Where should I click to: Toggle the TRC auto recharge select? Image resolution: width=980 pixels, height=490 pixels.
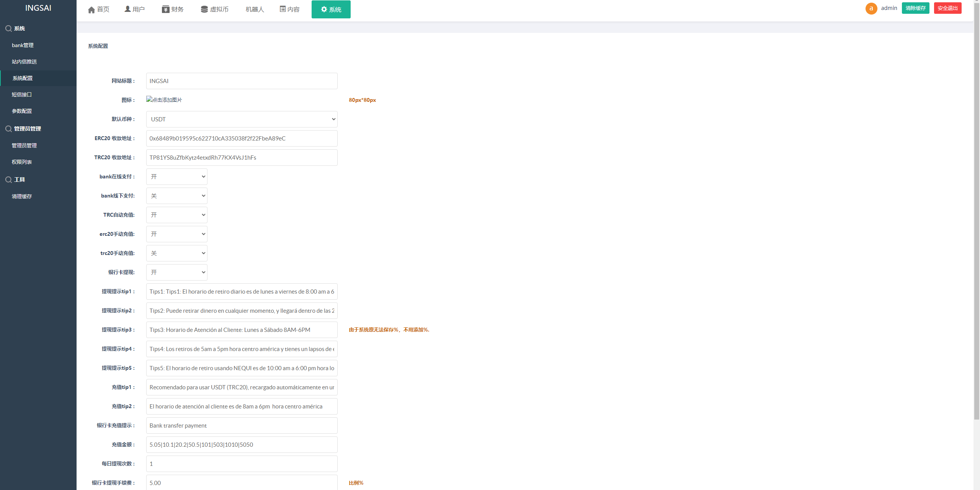(176, 215)
